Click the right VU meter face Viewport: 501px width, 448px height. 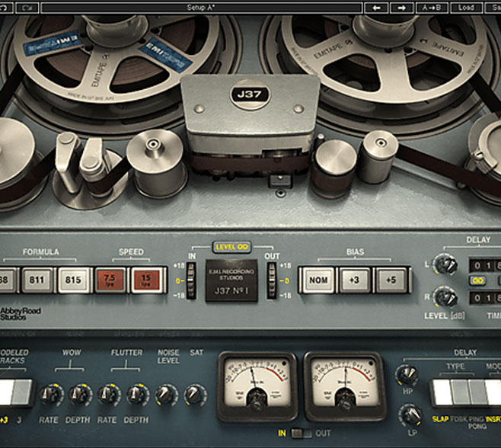click(344, 381)
